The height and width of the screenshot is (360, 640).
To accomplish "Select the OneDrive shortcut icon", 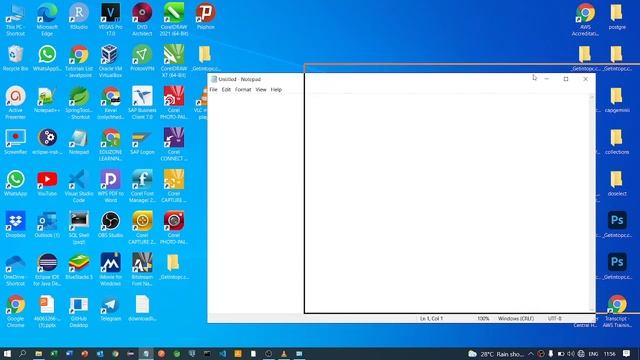I will click(x=16, y=269).
